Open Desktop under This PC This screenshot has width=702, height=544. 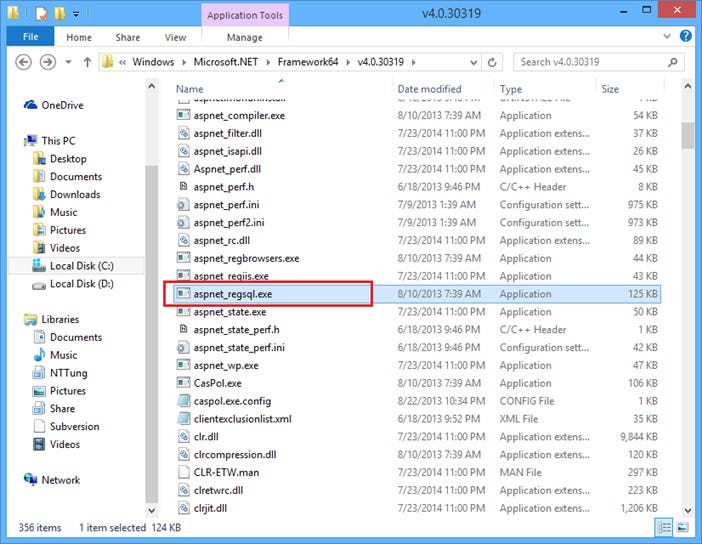coord(60,159)
